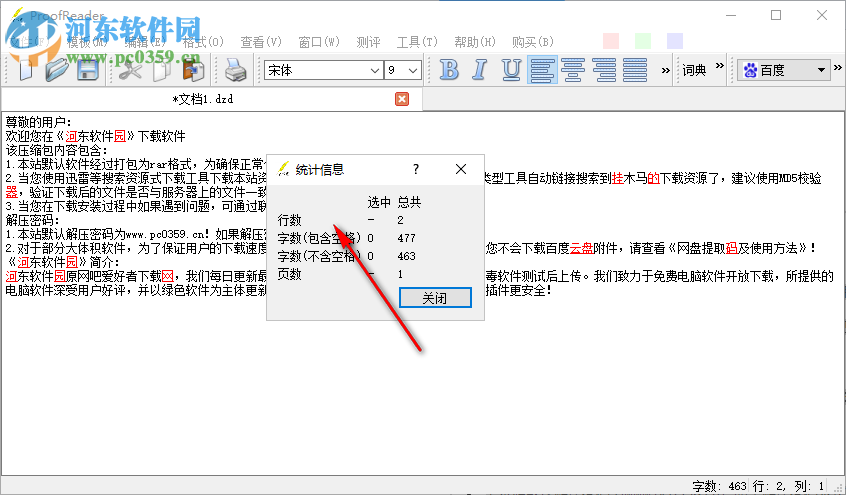Click the total 463 character count value

(406, 256)
